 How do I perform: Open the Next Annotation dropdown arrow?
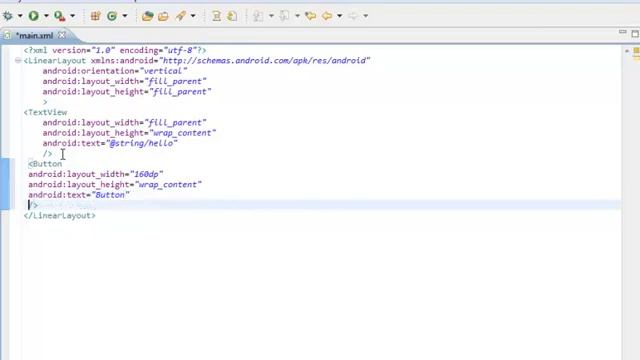pyautogui.click(x=271, y=16)
